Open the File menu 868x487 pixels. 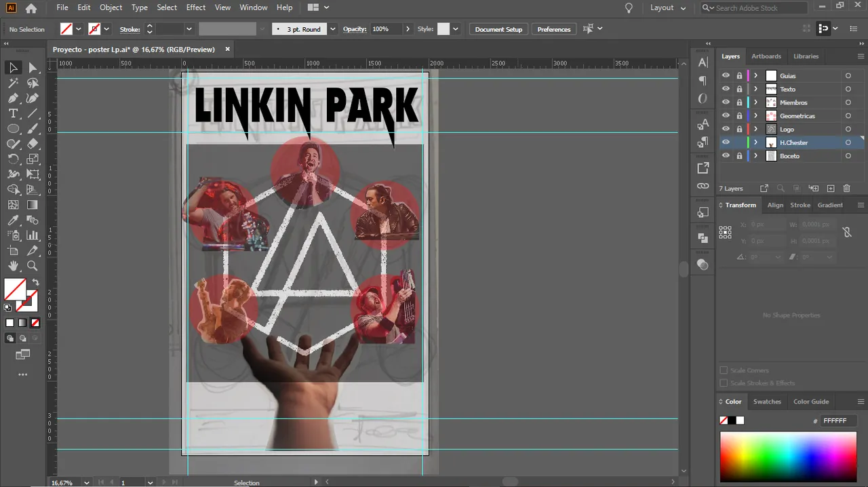[x=62, y=7]
